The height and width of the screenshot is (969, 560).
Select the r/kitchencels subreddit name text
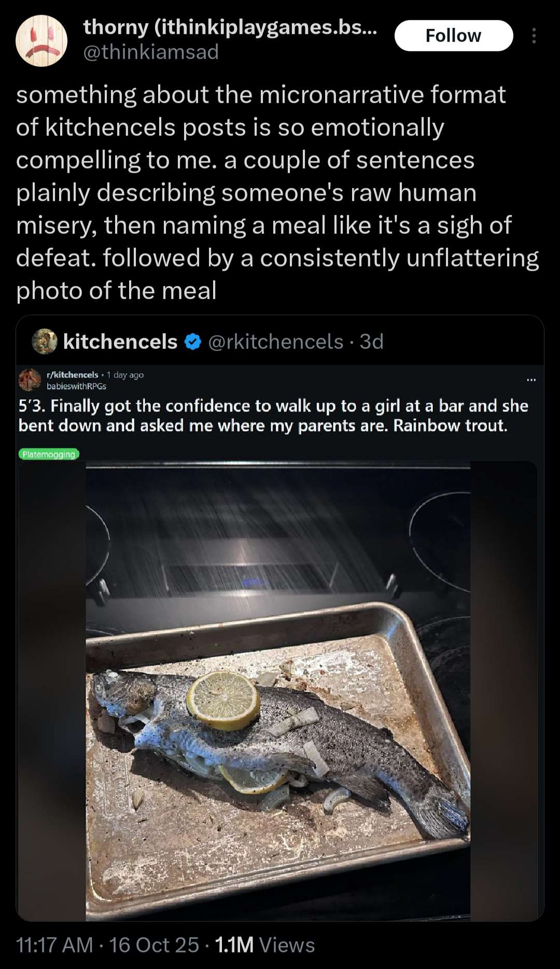point(73,375)
